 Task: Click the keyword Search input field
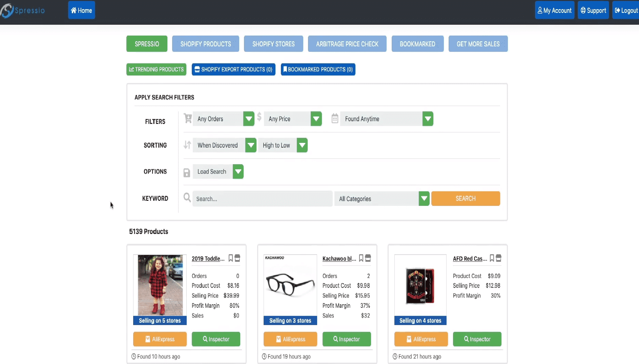(x=262, y=199)
